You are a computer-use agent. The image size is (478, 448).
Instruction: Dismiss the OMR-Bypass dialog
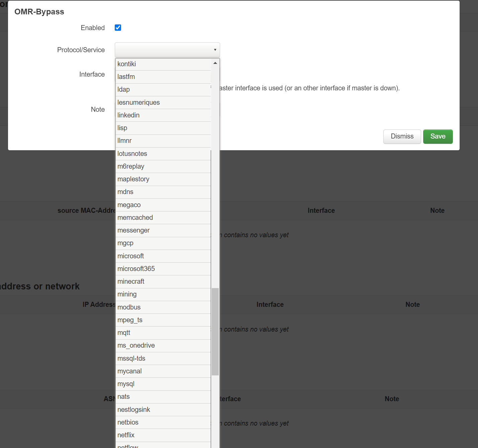tap(402, 137)
